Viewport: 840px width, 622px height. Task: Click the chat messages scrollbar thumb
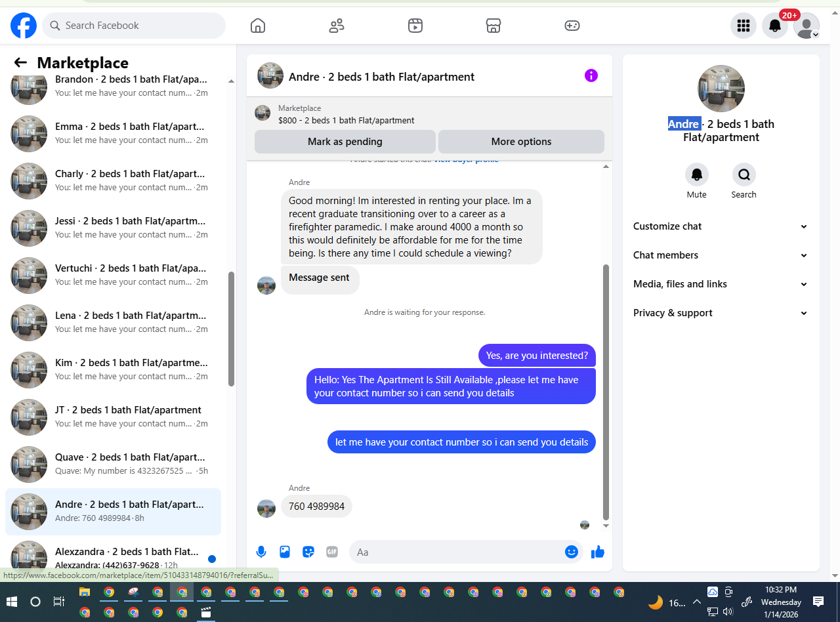coord(606,392)
